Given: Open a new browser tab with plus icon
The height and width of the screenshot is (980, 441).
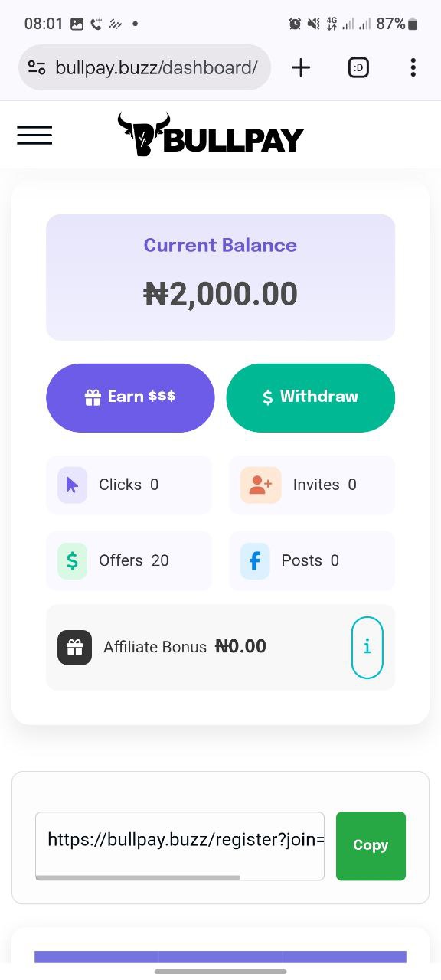Looking at the screenshot, I should point(301,67).
